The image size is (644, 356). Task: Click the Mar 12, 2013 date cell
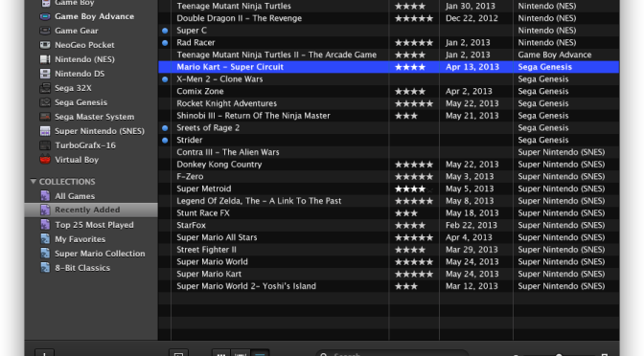pyautogui.click(x=471, y=286)
